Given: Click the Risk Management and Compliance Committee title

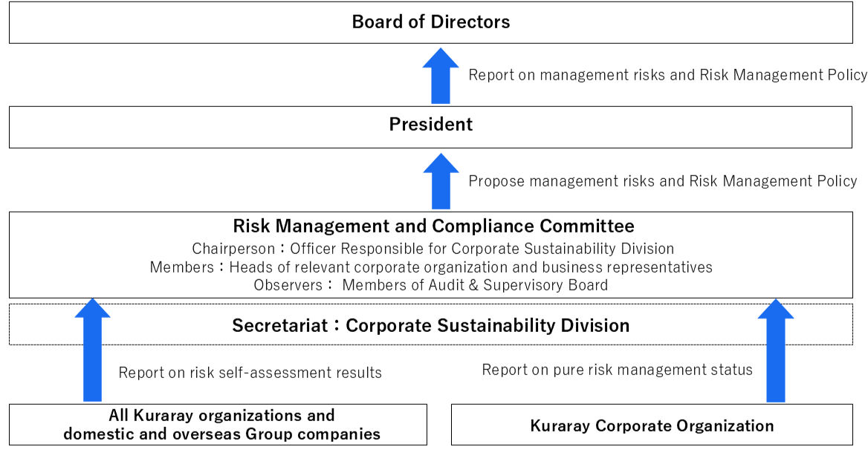Looking at the screenshot, I should (x=433, y=226).
